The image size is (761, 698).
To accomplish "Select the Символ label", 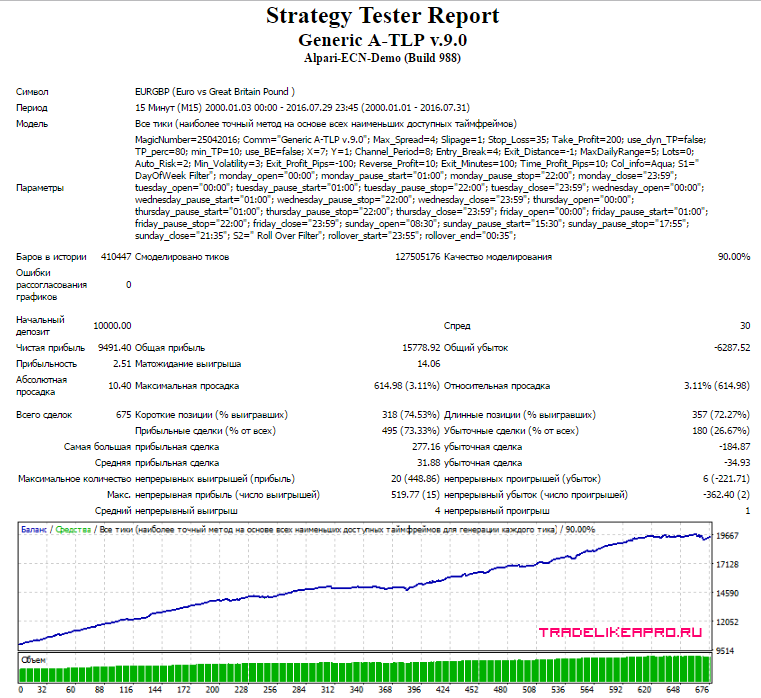I will tap(32, 92).
